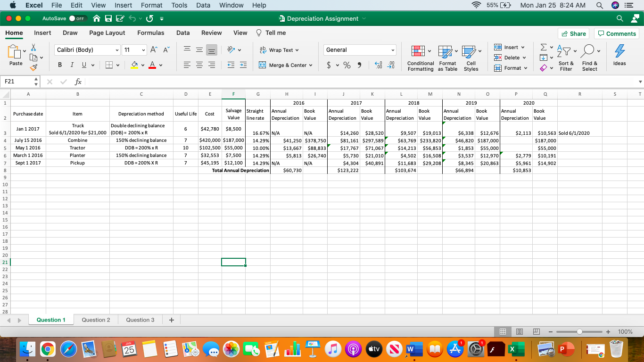Screen dimensions: 644x362
Task: Apply Comma Style format
Action: (x=359, y=66)
